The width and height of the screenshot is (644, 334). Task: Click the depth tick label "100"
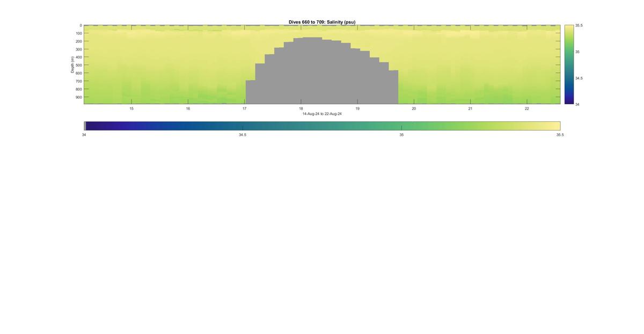[79, 33]
